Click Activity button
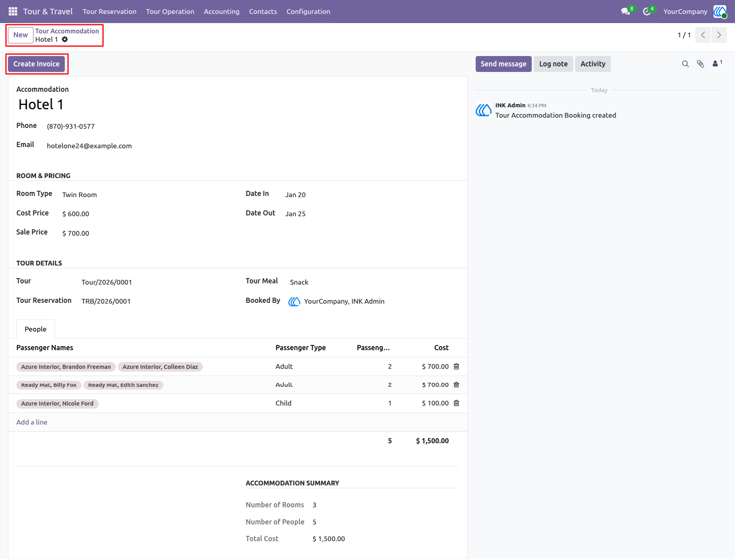Screen dimensions: 735x560 click(x=593, y=64)
